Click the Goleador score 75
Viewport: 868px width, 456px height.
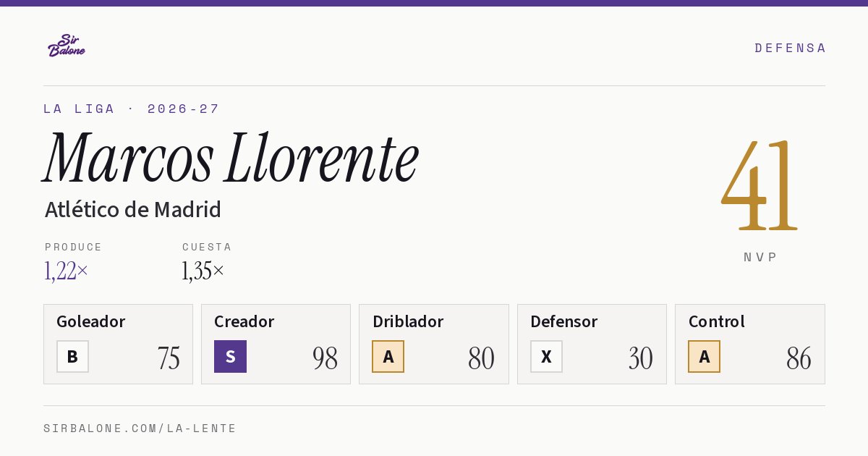pos(169,358)
